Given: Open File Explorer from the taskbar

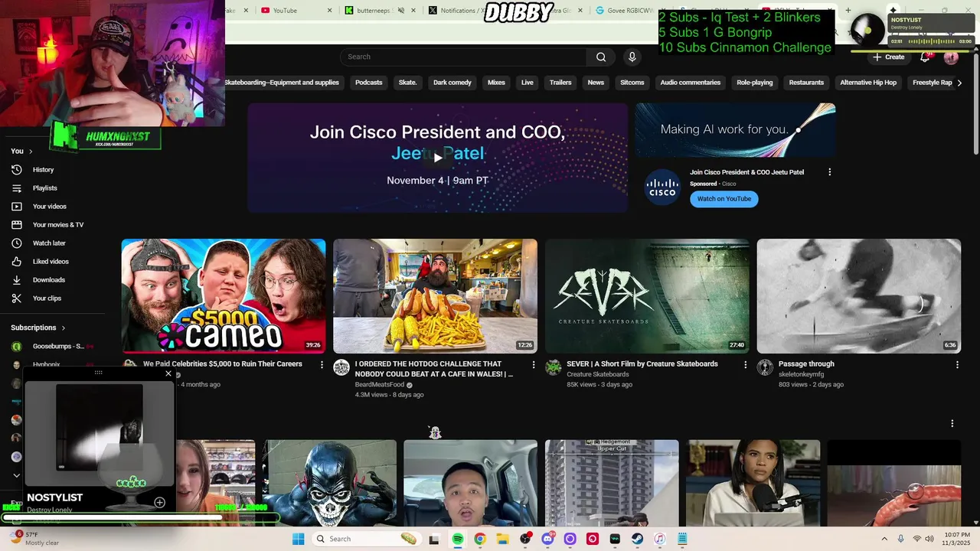Looking at the screenshot, I should tap(502, 539).
